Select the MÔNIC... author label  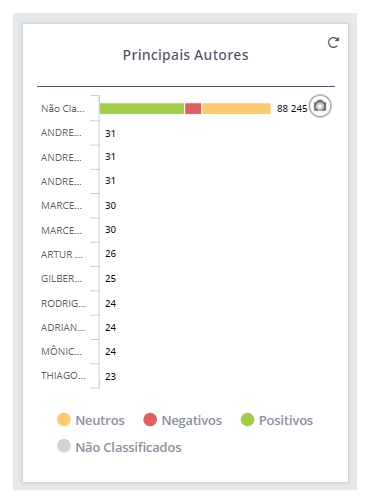pyautogui.click(x=61, y=352)
